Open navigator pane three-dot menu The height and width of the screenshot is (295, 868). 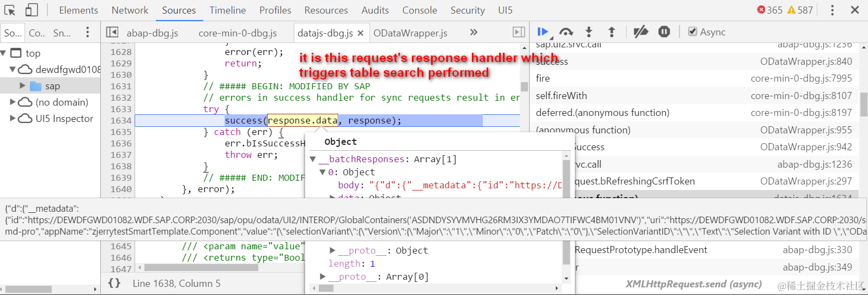tap(87, 33)
